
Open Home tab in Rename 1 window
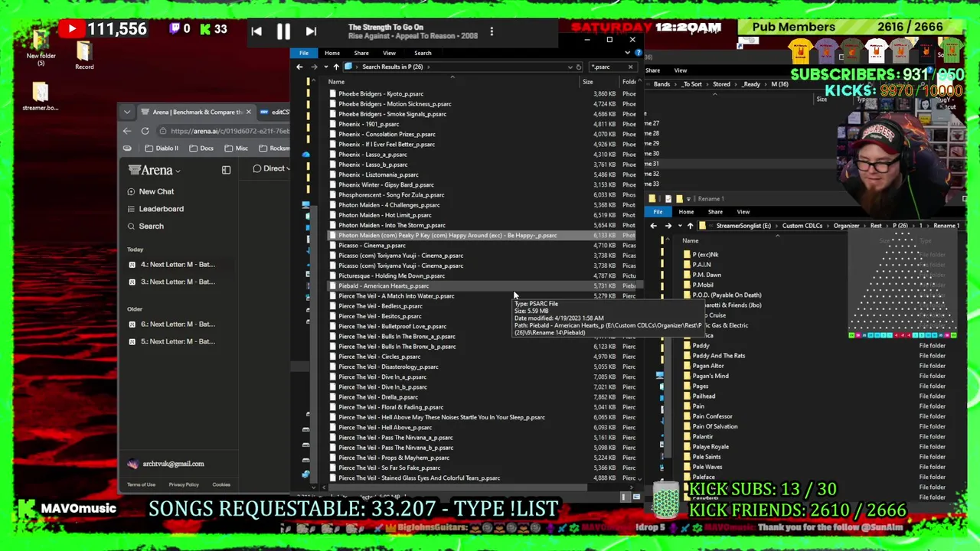click(686, 212)
